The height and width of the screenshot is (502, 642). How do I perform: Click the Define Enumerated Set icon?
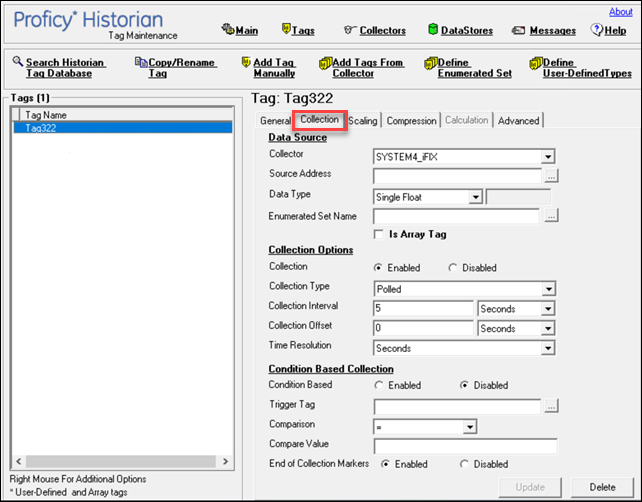pos(430,63)
